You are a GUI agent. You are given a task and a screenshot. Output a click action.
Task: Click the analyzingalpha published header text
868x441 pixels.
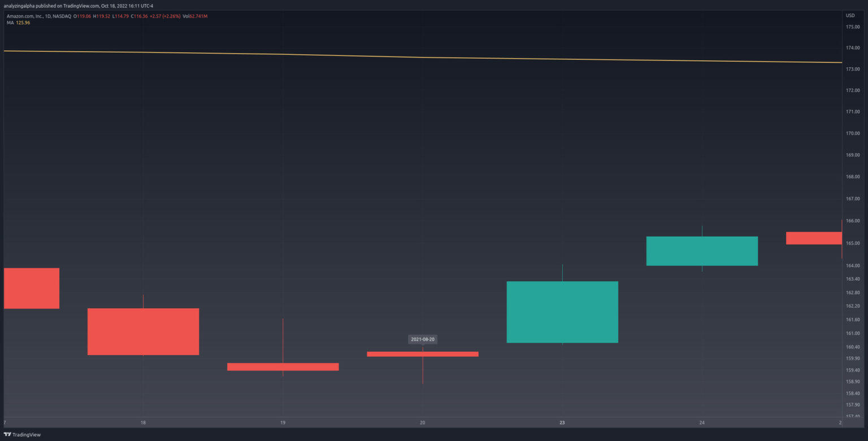(78, 6)
